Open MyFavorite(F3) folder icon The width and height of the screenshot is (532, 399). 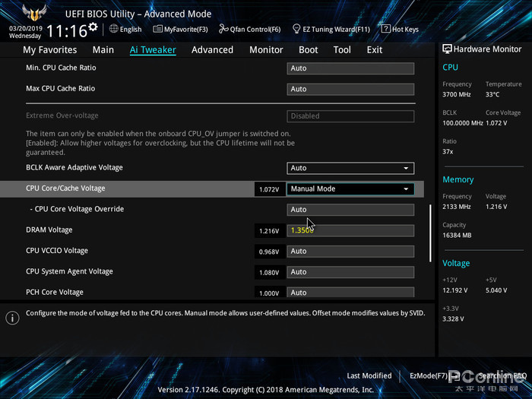click(157, 29)
